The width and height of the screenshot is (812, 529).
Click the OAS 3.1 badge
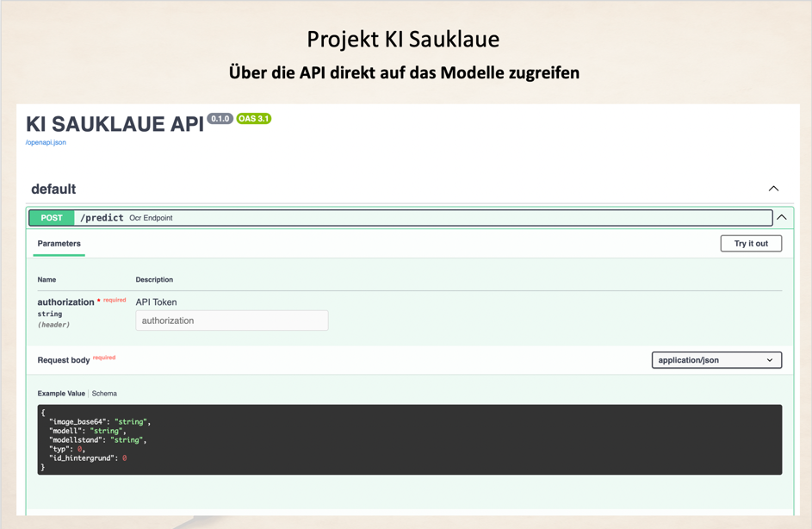tap(253, 119)
